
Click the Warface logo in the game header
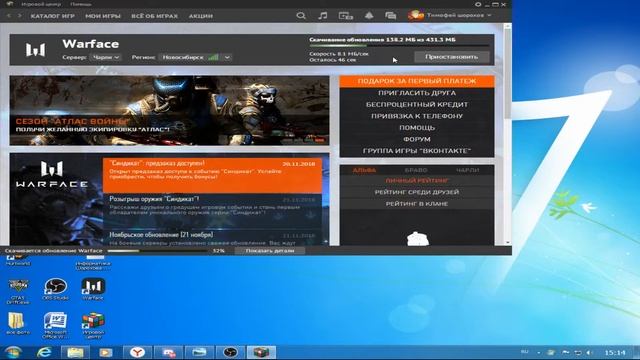[36, 50]
